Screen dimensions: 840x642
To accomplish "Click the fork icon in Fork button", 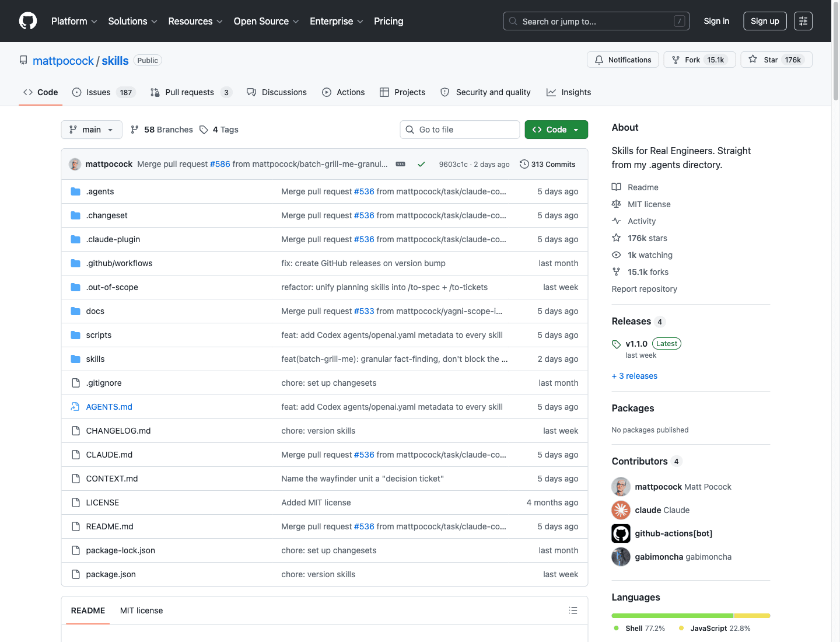I will (675, 60).
